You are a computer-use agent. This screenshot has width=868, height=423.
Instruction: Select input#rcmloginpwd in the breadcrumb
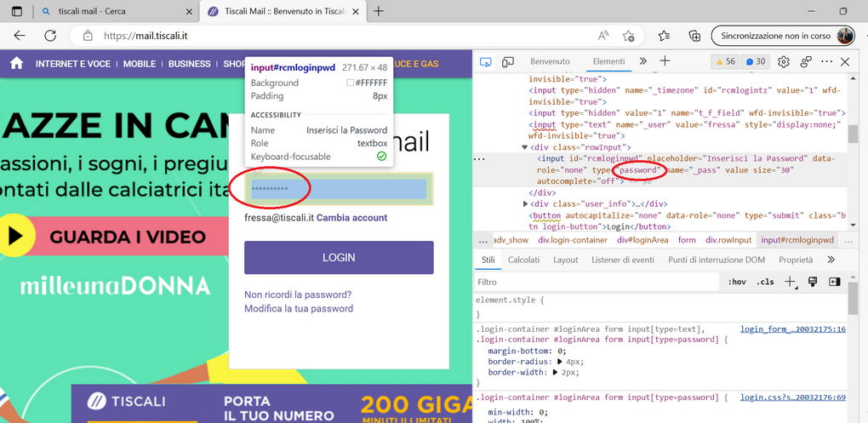(x=797, y=240)
